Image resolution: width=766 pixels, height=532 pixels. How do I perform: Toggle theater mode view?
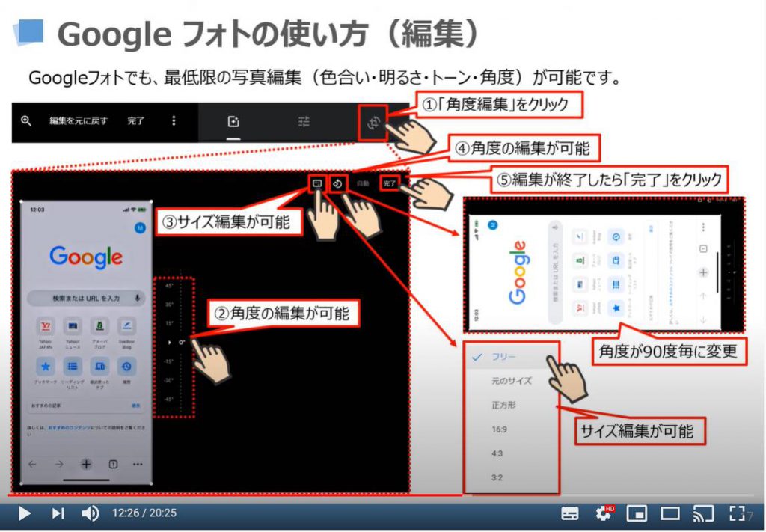pyautogui.click(x=670, y=513)
